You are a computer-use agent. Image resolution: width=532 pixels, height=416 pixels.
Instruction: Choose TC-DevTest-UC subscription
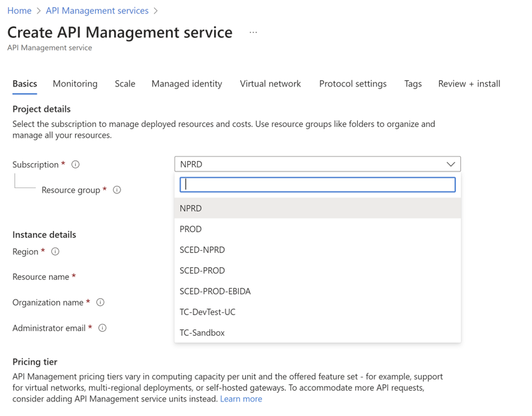point(207,312)
